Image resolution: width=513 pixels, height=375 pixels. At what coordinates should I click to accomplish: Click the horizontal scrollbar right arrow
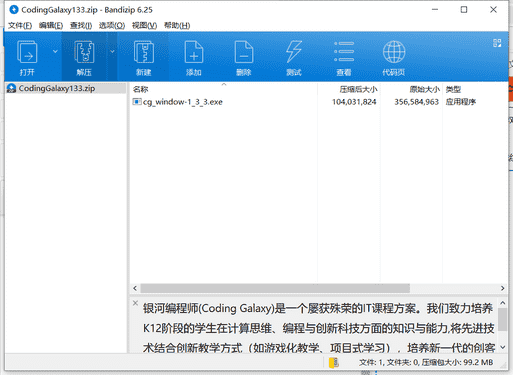click(502, 288)
